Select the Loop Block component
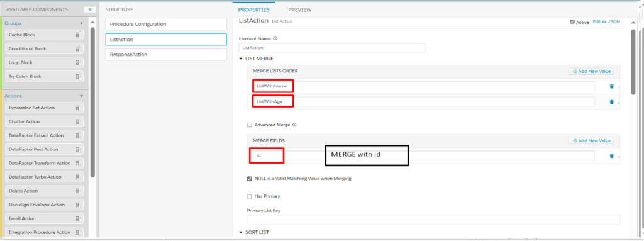This screenshot has width=644, height=241. (44, 62)
